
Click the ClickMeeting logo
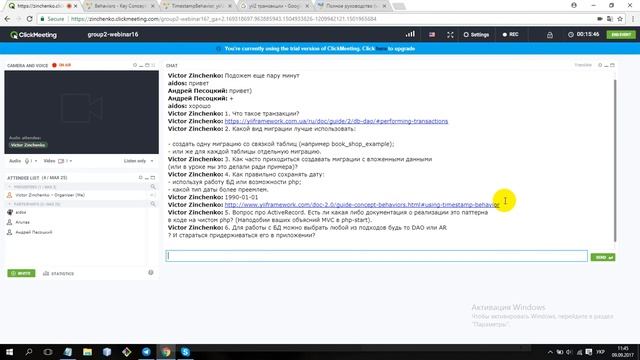coord(33,35)
